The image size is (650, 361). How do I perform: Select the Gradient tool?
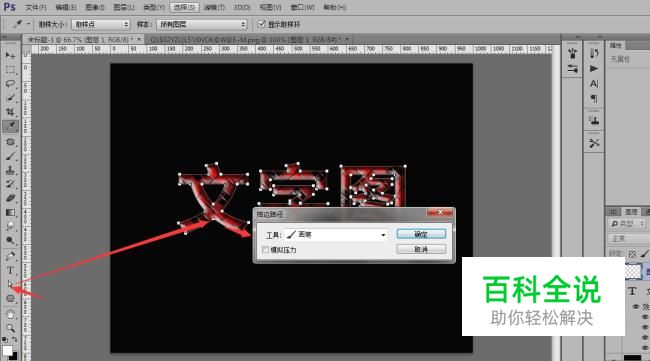pos(10,213)
